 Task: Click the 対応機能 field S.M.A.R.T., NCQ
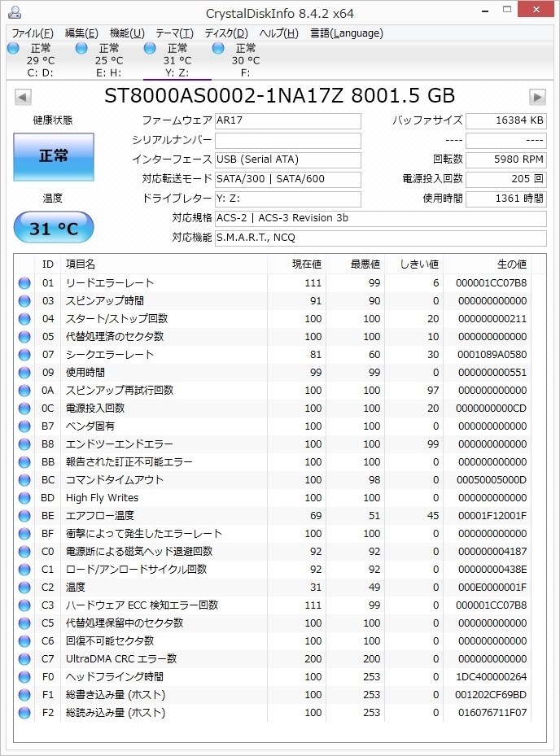pyautogui.click(x=381, y=238)
